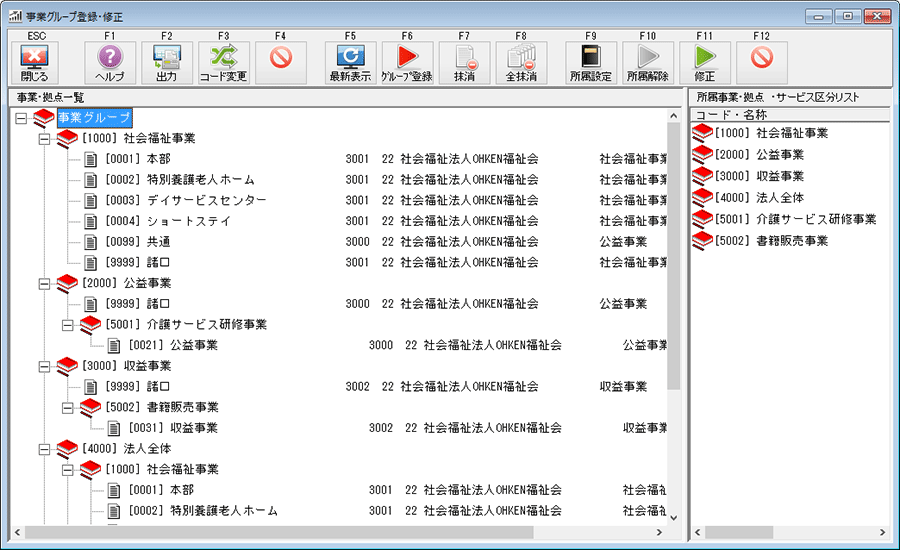
Task: Click document icon next to [0003] デイサービスセンター
Action: pos(91,200)
